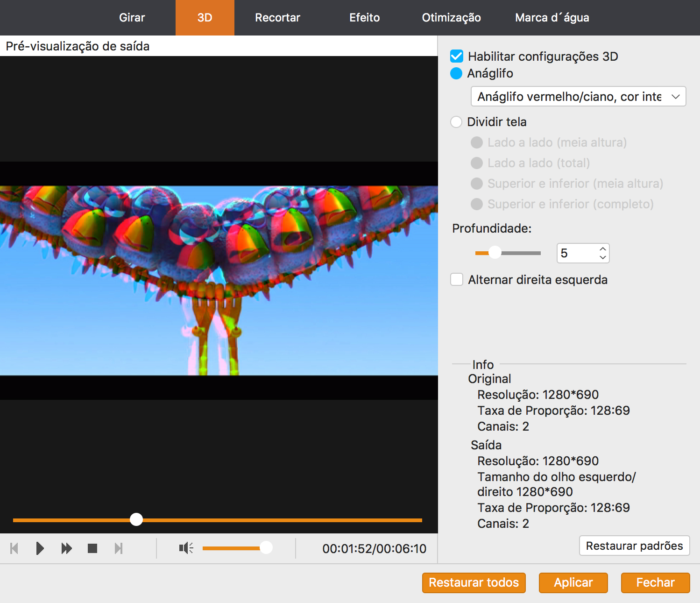Click the Profundidade slider track

[x=518, y=253]
